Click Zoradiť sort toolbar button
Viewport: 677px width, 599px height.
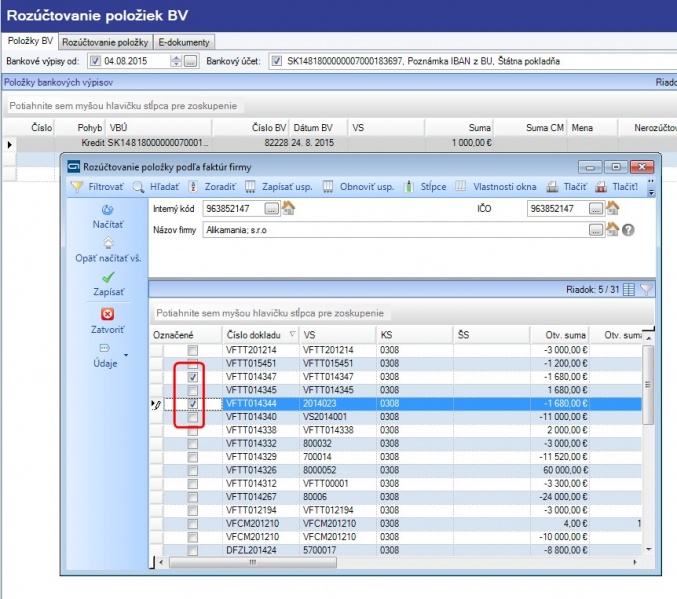pos(195,186)
